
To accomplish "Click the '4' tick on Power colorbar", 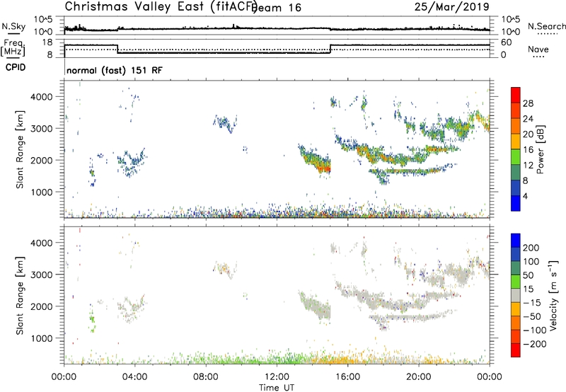I will [525, 196].
